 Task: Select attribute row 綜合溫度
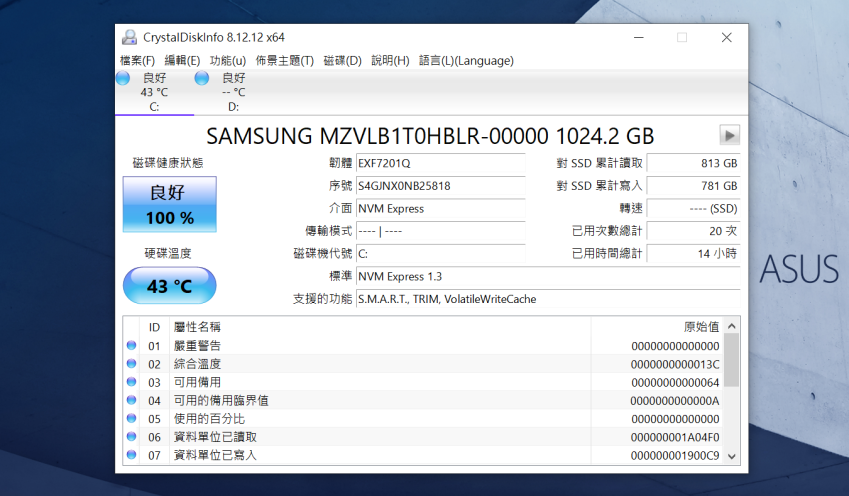(x=423, y=364)
